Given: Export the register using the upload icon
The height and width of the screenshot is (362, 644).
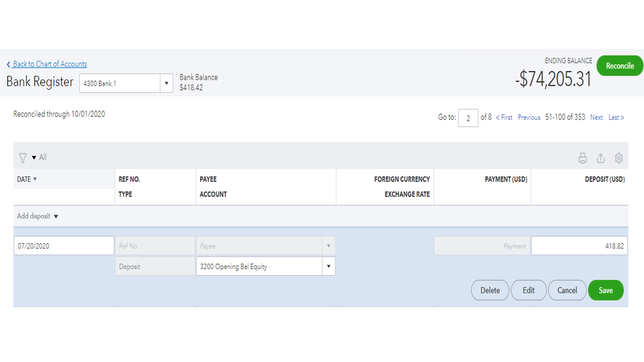Looking at the screenshot, I should (x=601, y=158).
